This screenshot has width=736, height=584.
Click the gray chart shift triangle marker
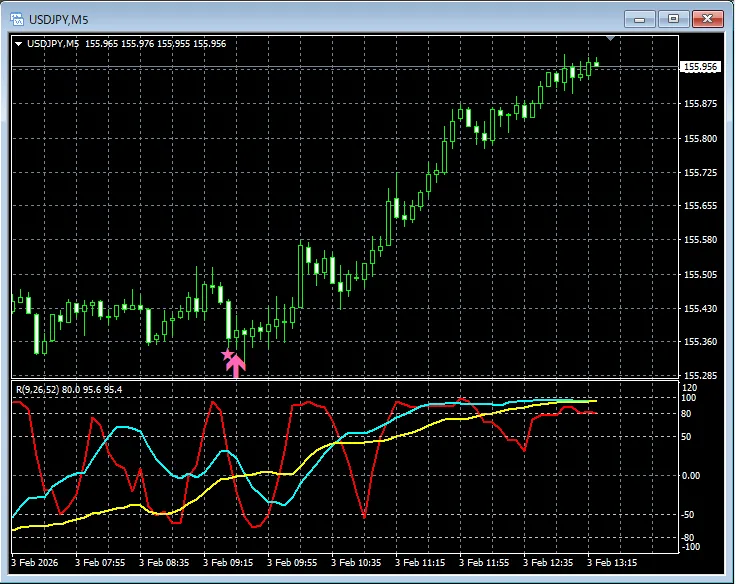612,38
